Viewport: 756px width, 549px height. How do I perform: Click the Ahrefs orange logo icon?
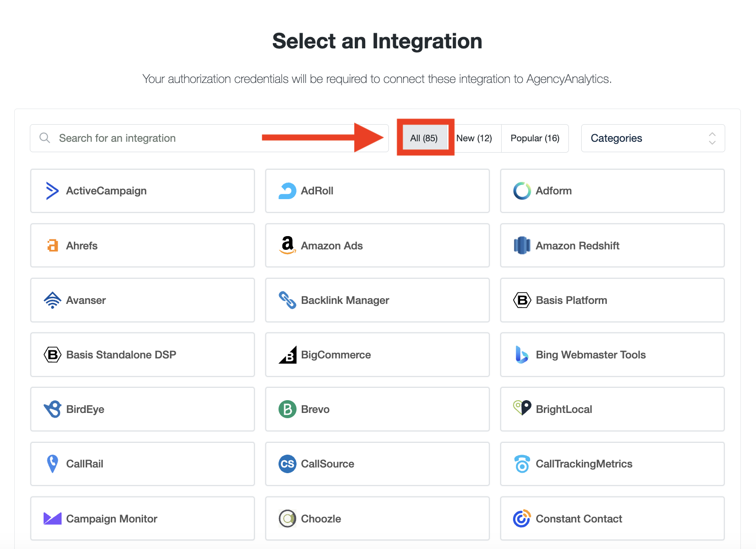point(53,246)
